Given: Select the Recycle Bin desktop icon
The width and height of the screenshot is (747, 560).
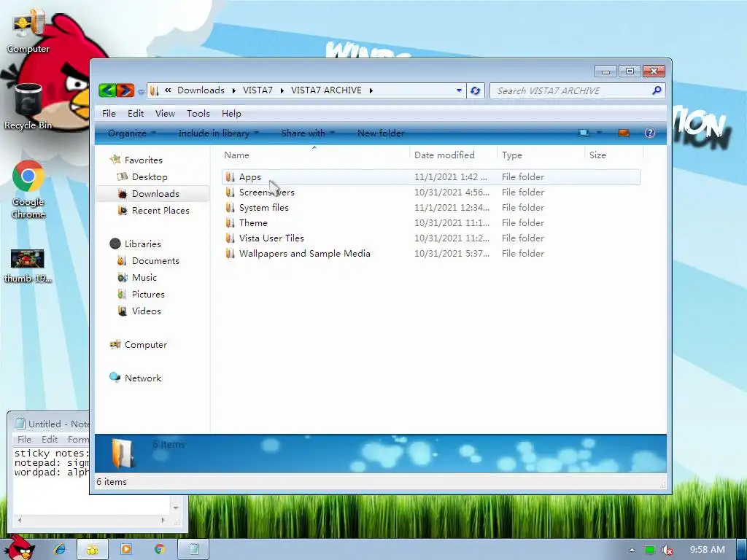Looking at the screenshot, I should point(28,106).
